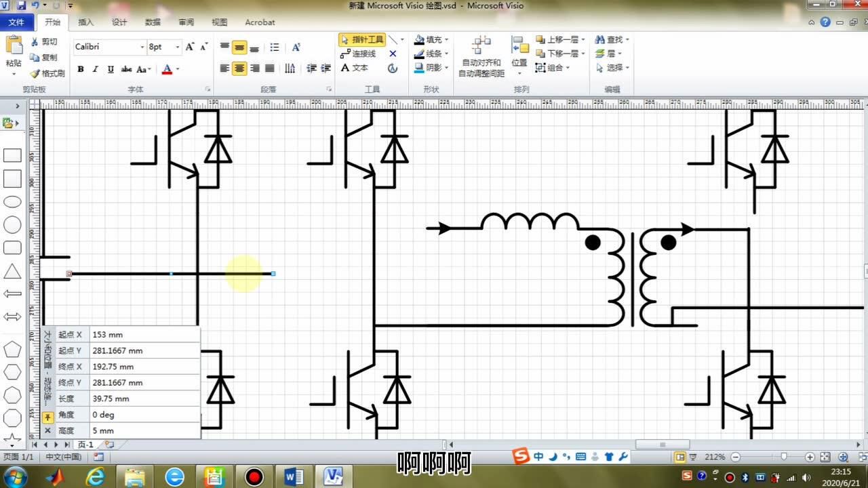This screenshot has width=868, height=488.
Task: Click the Increase Font Size icon
Action: [x=190, y=47]
